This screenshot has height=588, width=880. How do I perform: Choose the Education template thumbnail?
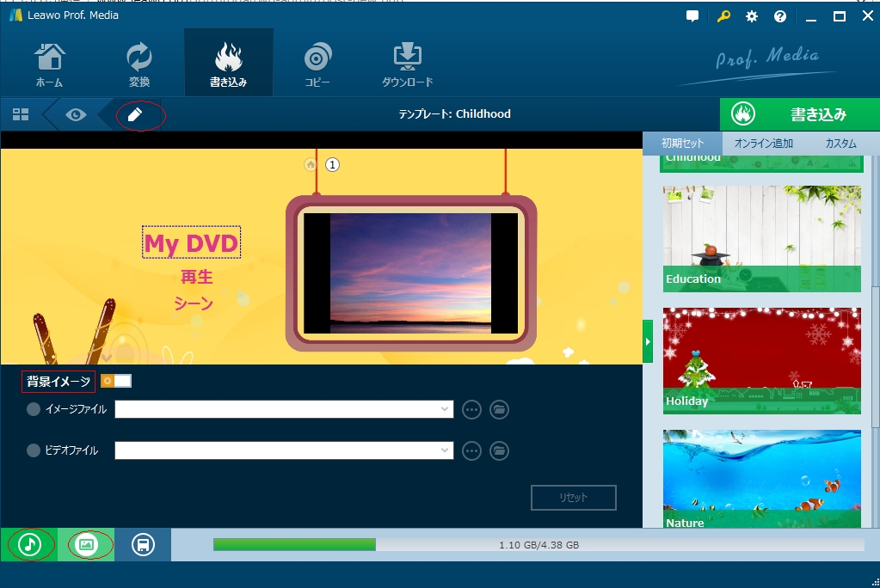click(761, 238)
